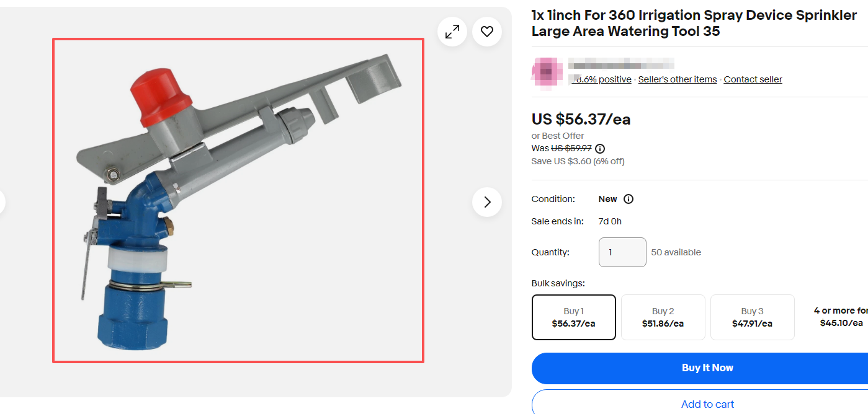The height and width of the screenshot is (414, 868).
Task: Go to previous product image arrow
Action: coord(2,202)
